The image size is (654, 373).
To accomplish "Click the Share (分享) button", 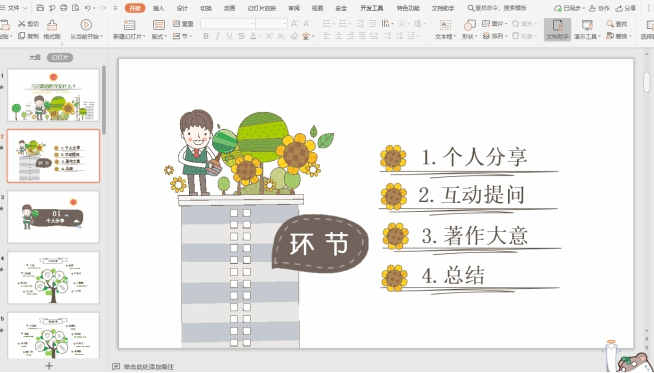I will pos(626,8).
